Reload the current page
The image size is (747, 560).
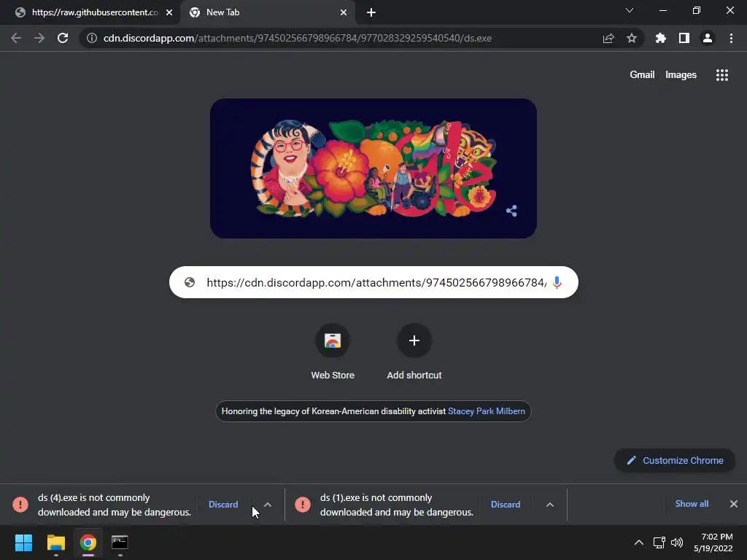tap(63, 38)
